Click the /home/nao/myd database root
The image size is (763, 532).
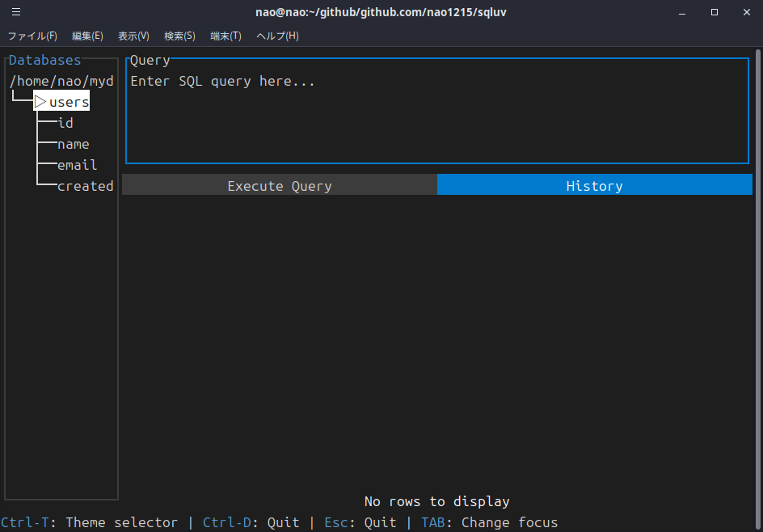point(61,82)
